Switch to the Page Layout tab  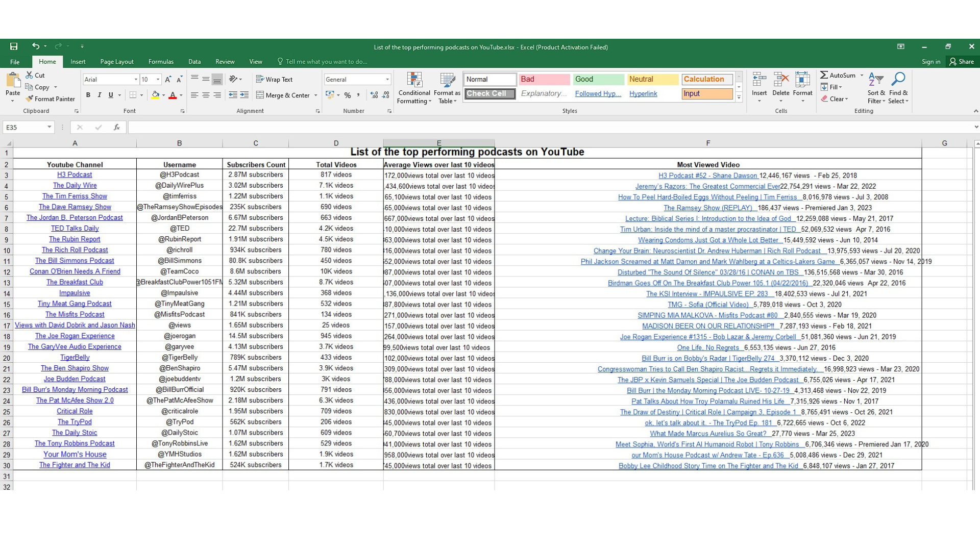(x=117, y=62)
